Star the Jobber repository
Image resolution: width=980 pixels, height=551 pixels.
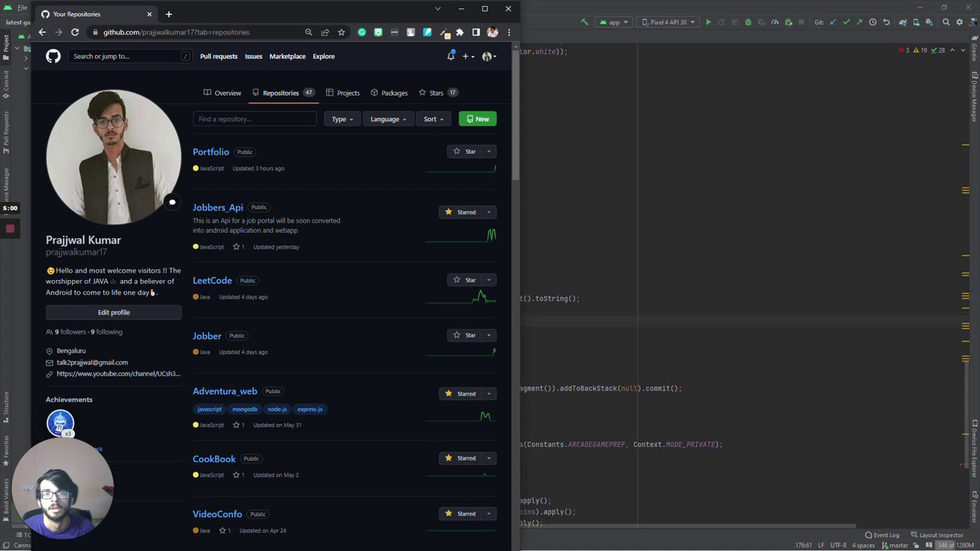coord(465,335)
